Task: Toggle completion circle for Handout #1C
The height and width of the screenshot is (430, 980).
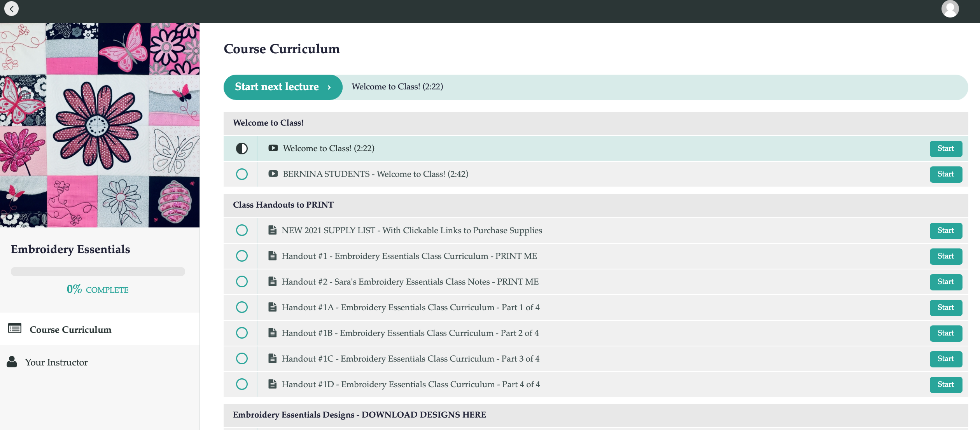Action: (242, 359)
